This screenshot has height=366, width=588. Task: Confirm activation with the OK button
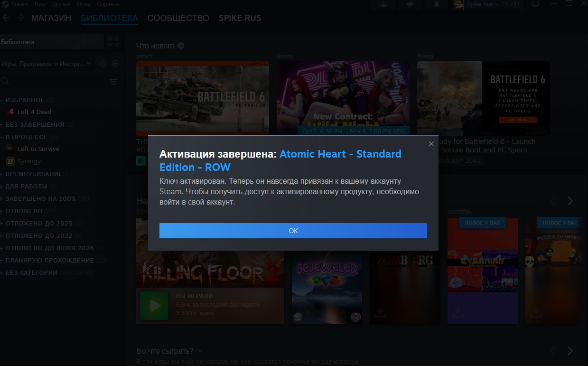tap(293, 231)
